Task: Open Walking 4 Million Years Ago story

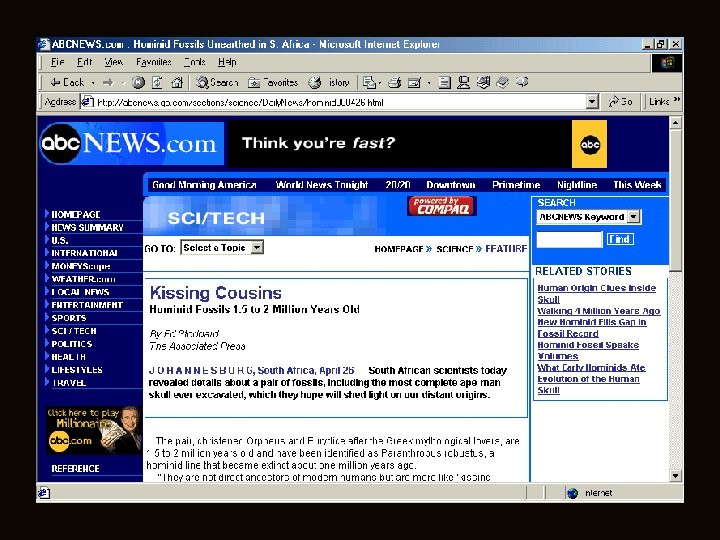Action: click(599, 311)
